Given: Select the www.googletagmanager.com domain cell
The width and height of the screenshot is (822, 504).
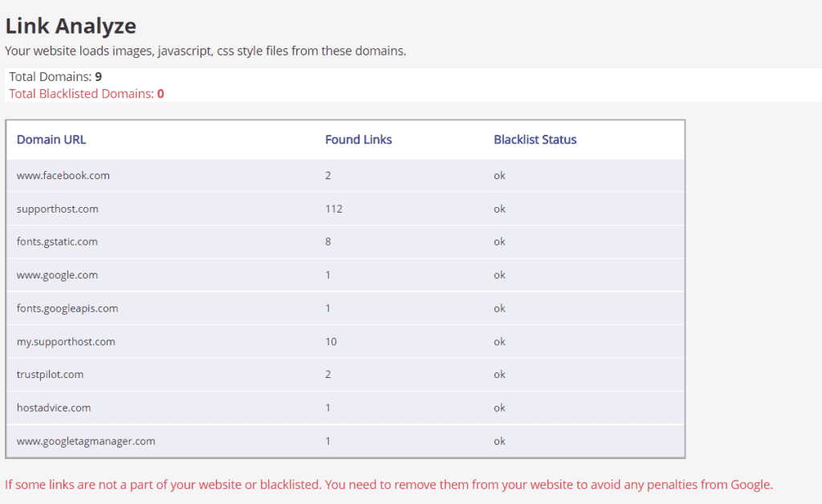Looking at the screenshot, I should [86, 441].
